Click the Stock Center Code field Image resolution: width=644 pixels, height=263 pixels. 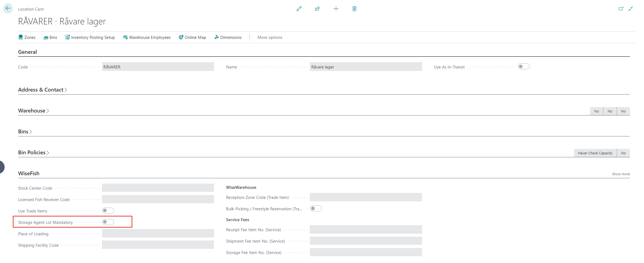click(158, 188)
